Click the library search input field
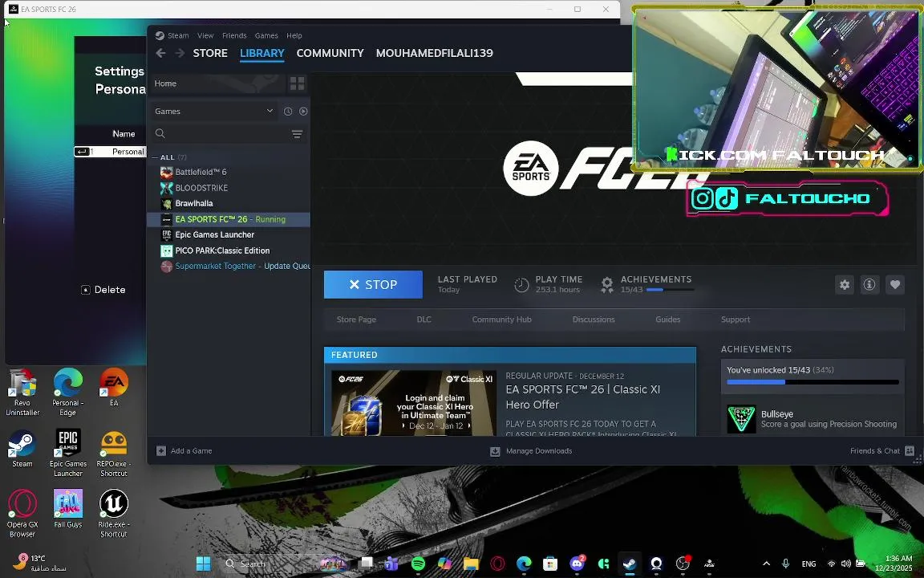924x578 pixels. [x=228, y=134]
